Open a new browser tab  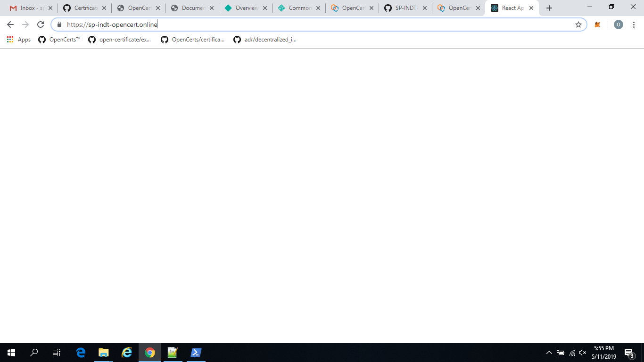point(549,8)
